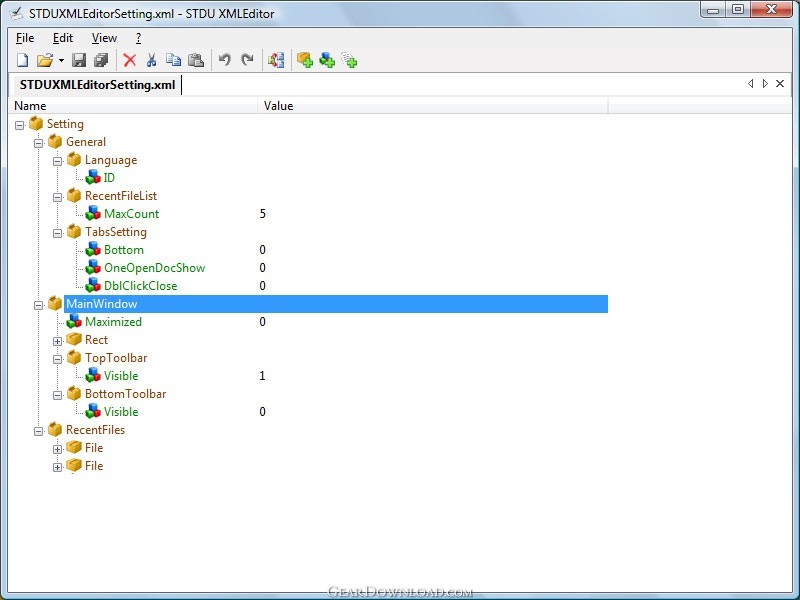Collapse the Language node
Image resolution: width=800 pixels, height=600 pixels.
tap(57, 161)
